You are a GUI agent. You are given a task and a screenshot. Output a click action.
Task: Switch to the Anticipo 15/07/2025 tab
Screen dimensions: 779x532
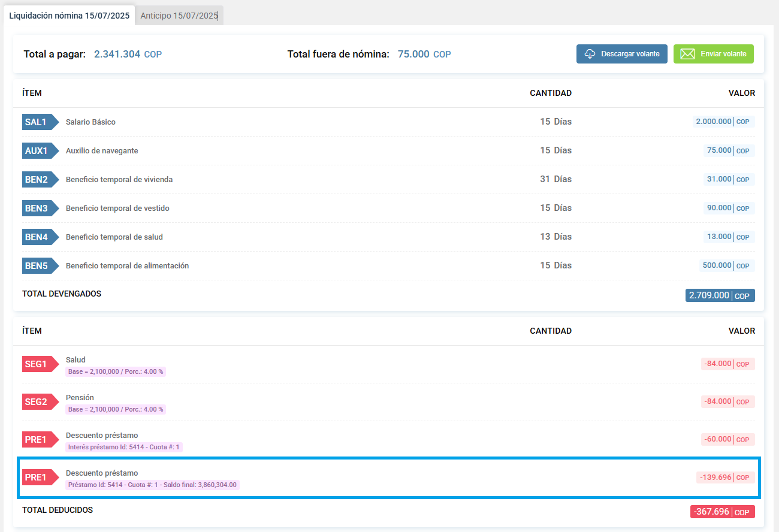pos(179,16)
